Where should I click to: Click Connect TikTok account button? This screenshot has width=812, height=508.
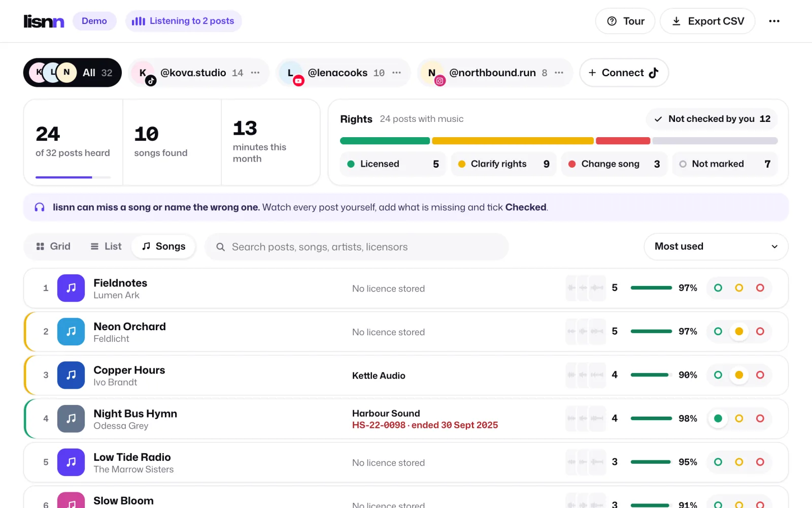pos(624,73)
